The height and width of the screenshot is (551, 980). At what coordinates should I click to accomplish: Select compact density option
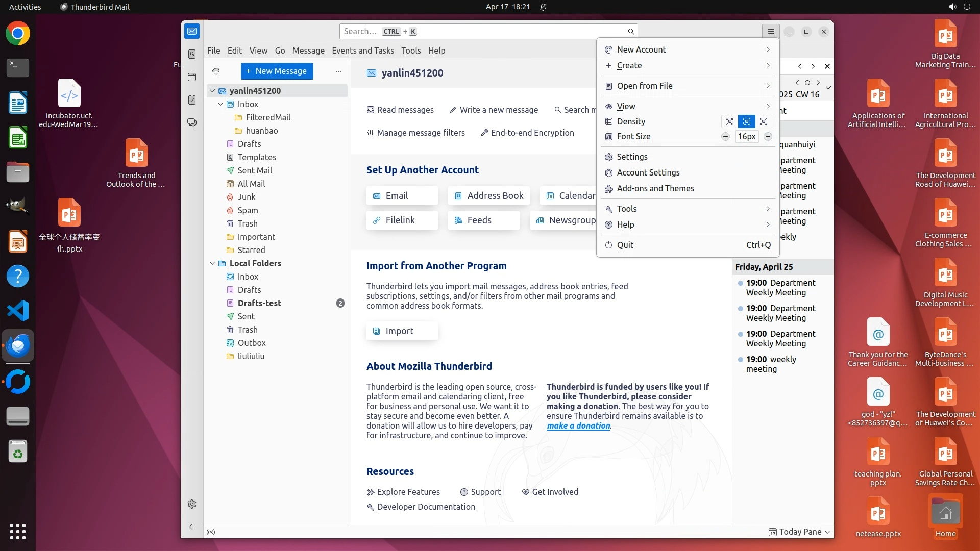[x=729, y=121]
